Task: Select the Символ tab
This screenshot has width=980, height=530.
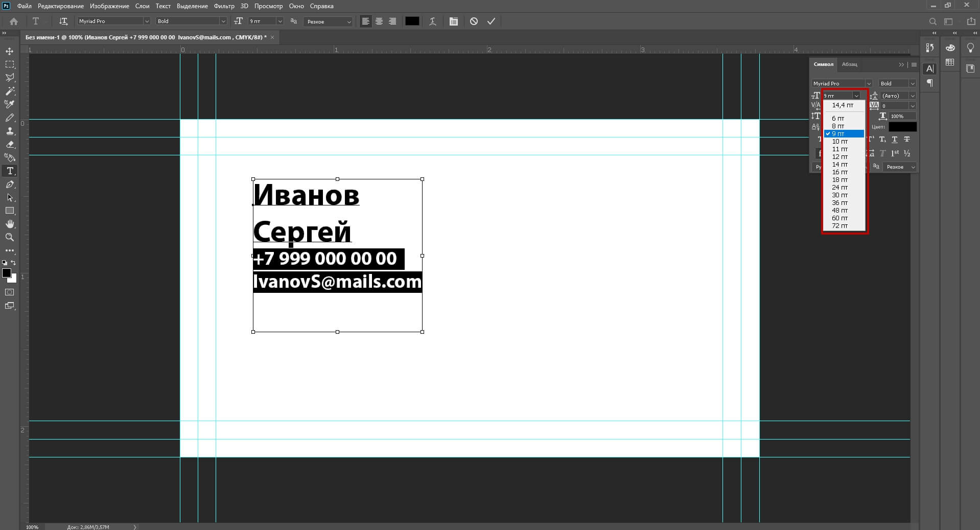Action: pyautogui.click(x=823, y=64)
